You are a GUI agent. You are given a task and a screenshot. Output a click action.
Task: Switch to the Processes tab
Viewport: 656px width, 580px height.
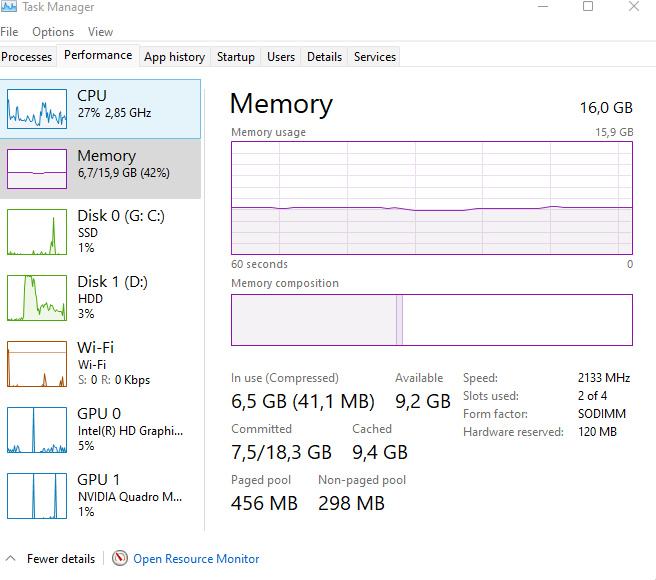27,57
